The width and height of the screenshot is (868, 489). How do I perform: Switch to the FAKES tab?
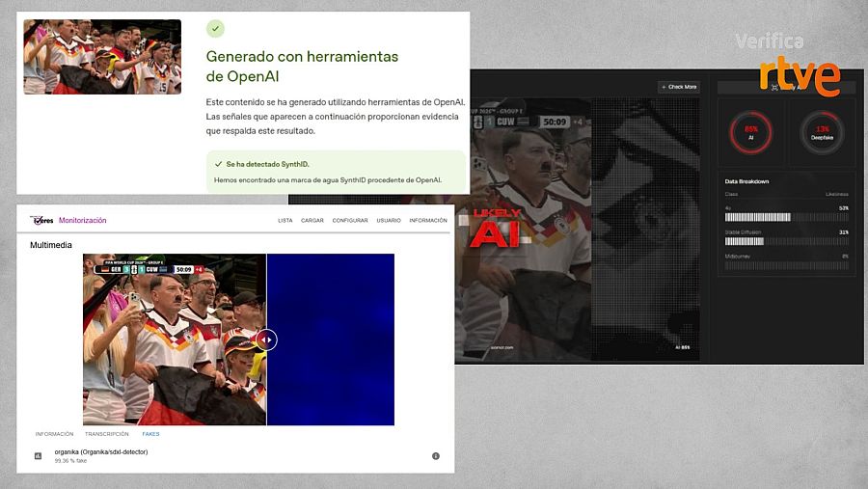coord(150,434)
